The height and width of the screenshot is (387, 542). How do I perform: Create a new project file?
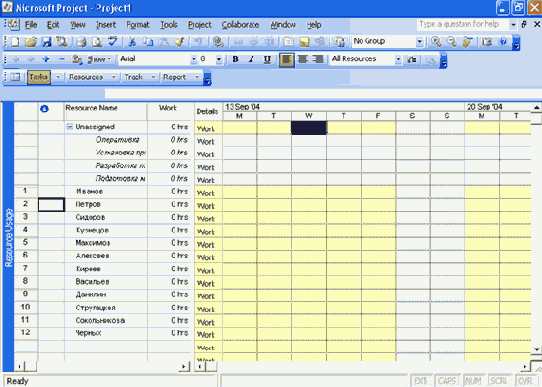click(15, 42)
